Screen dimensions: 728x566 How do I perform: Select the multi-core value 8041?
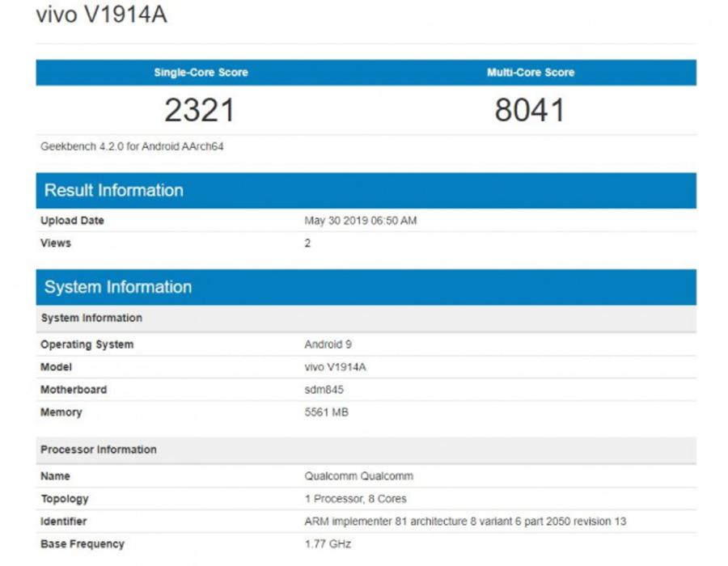(x=530, y=111)
